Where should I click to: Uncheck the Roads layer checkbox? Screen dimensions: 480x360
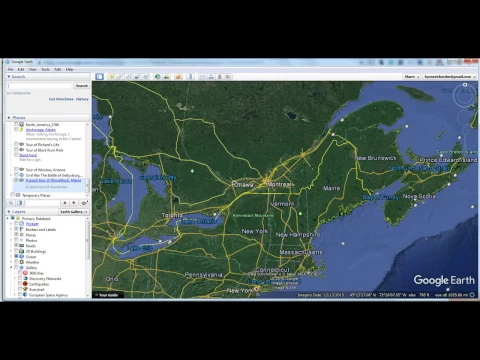click(16, 246)
